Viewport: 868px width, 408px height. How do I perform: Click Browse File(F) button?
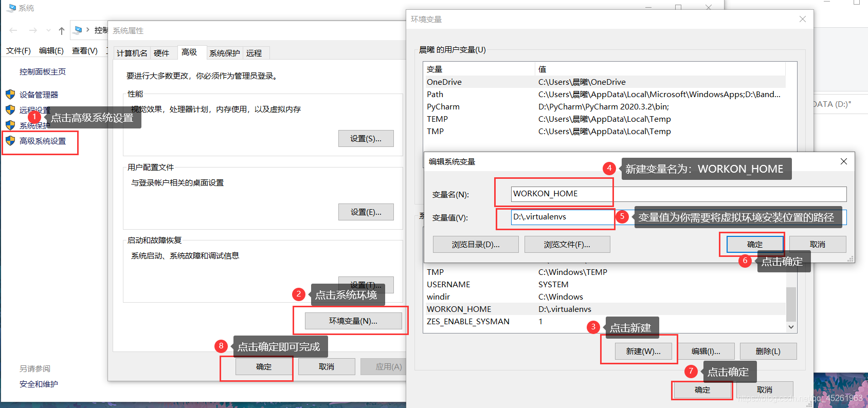point(567,245)
